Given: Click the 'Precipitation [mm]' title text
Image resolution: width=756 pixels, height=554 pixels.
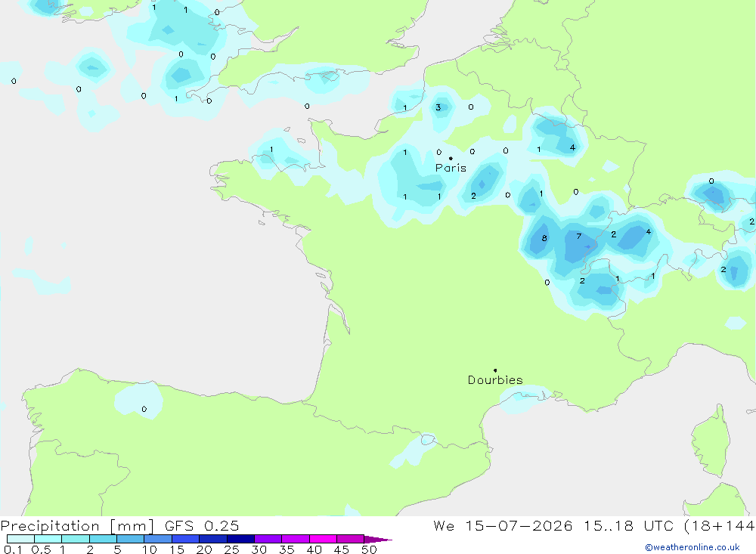Looking at the screenshot, I should pos(78,526).
